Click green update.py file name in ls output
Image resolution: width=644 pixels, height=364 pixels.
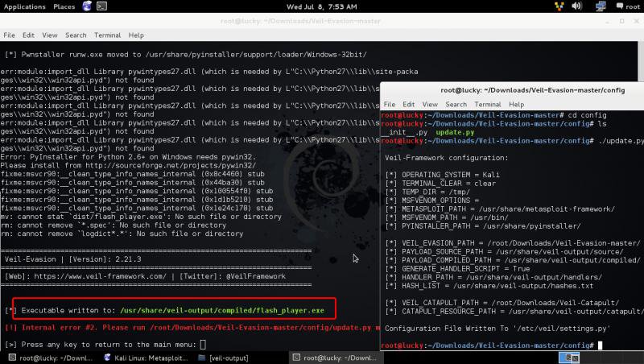[x=455, y=132]
